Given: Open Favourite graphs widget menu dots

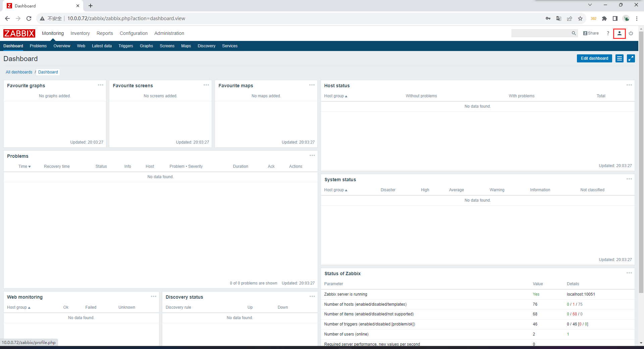Looking at the screenshot, I should point(101,85).
